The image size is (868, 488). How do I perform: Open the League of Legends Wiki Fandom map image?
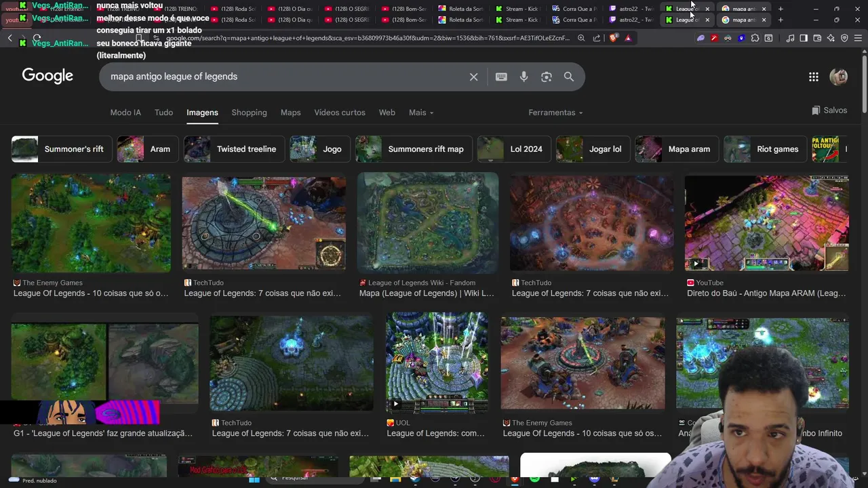428,223
